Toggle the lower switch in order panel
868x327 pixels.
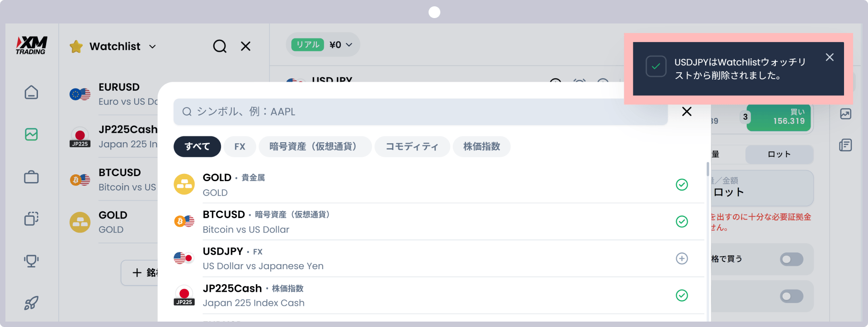click(x=792, y=296)
